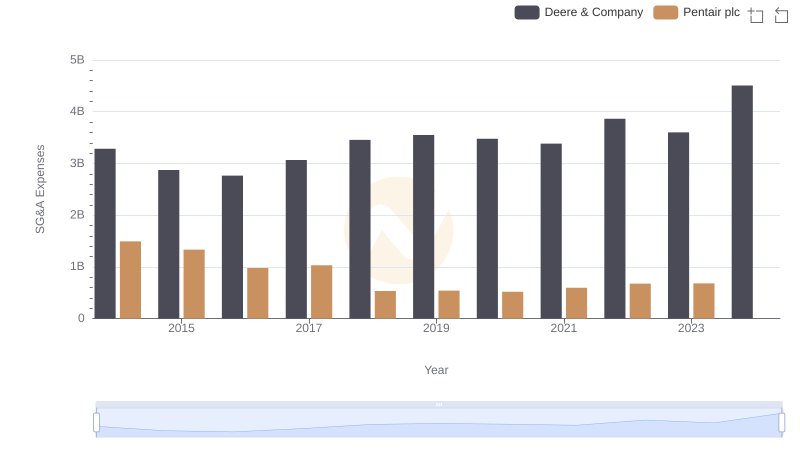The width and height of the screenshot is (800, 461).
Task: Click the 3B y-axis label
Action: 77,163
